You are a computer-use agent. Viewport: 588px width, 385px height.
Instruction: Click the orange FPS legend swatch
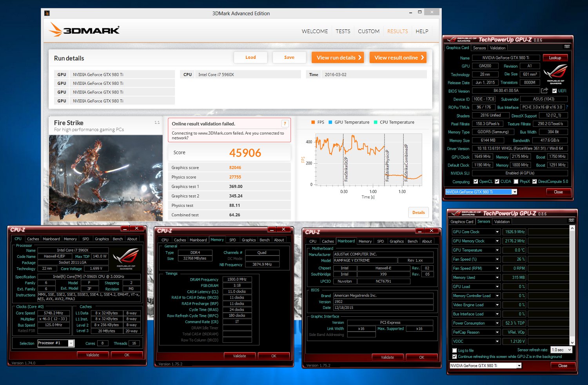[313, 122]
